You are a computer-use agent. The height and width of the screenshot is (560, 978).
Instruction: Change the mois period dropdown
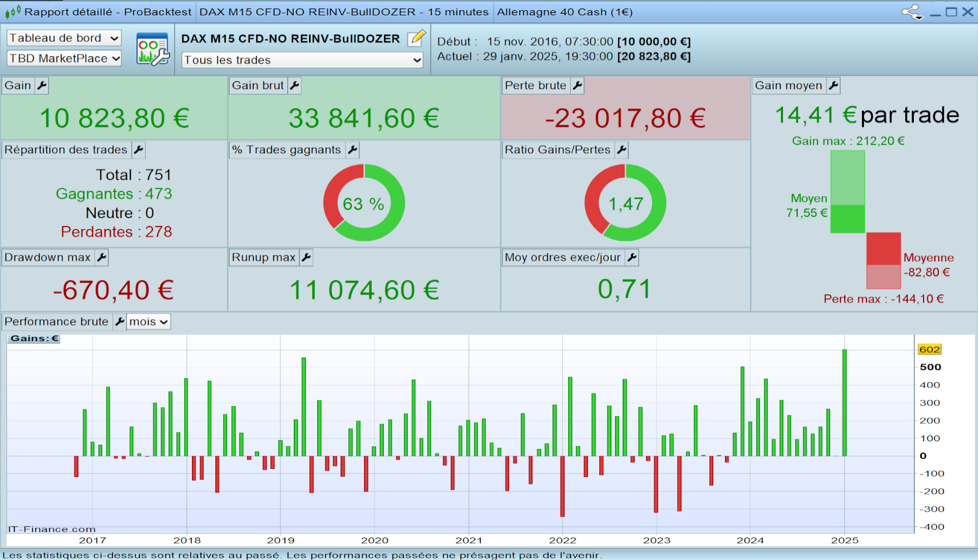click(x=148, y=322)
